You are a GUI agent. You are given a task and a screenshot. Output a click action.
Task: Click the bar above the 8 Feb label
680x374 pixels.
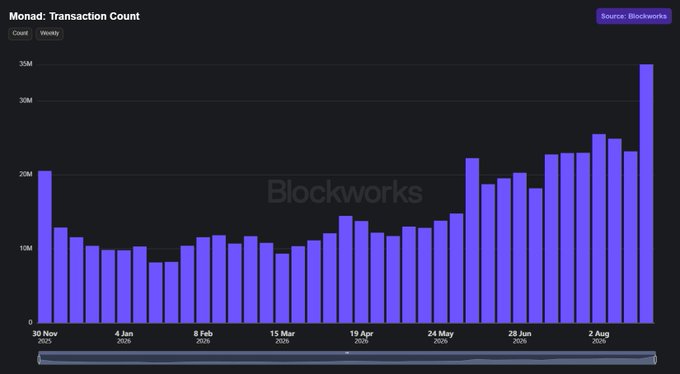pos(203,280)
